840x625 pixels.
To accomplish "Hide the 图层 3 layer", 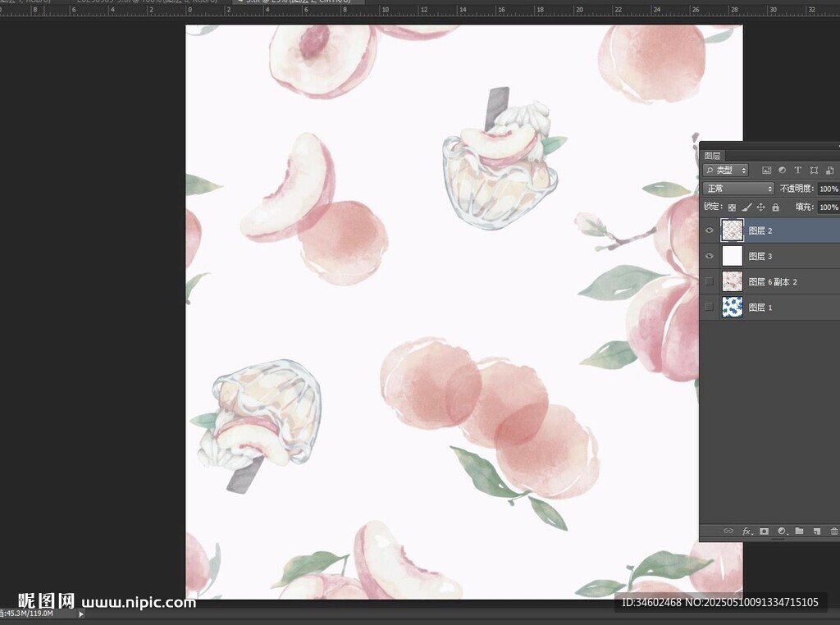I will pyautogui.click(x=710, y=256).
